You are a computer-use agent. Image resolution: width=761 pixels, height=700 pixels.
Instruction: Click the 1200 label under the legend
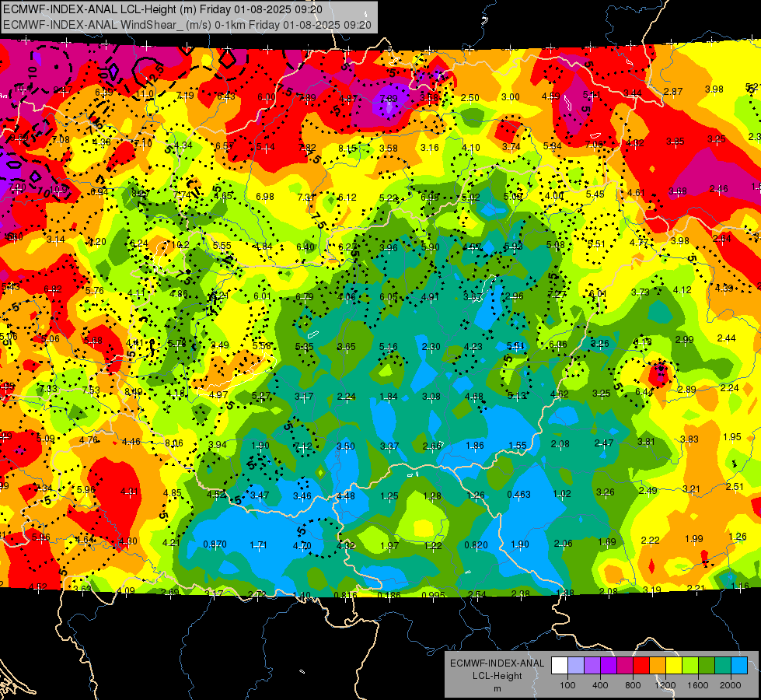click(x=665, y=685)
